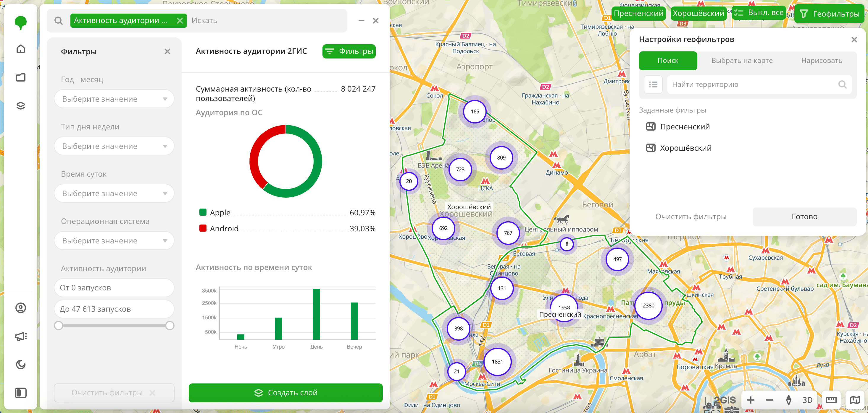Screen dimensions: 868x413
Task: Click right handle of activity slider
Action: pos(170,326)
